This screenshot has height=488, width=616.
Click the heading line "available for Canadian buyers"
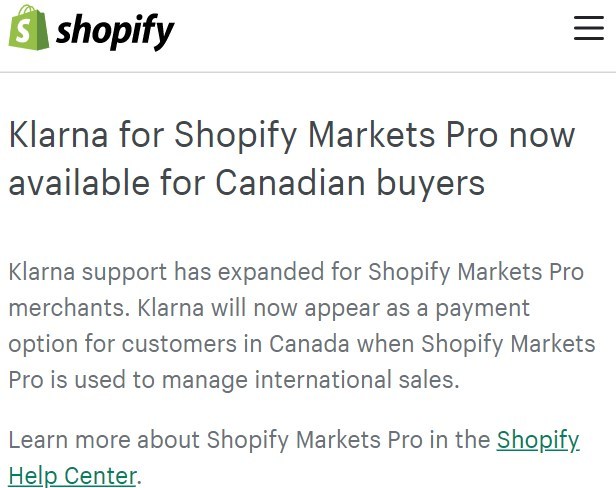[247, 183]
